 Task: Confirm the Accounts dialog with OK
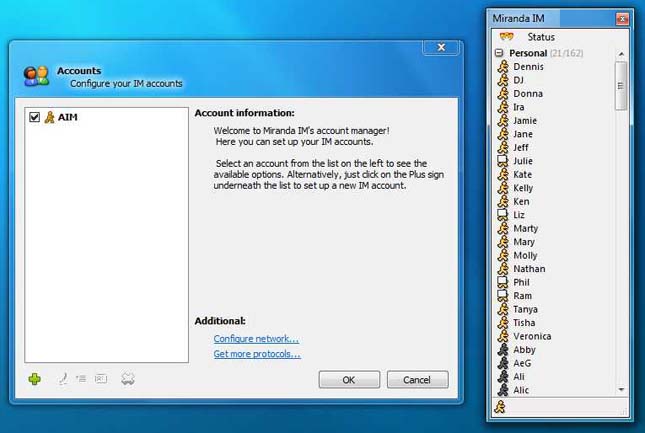(349, 380)
